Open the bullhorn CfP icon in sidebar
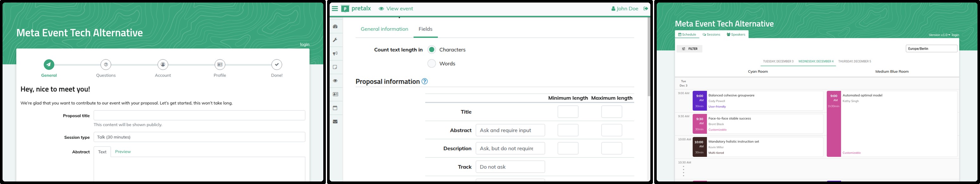 click(335, 54)
